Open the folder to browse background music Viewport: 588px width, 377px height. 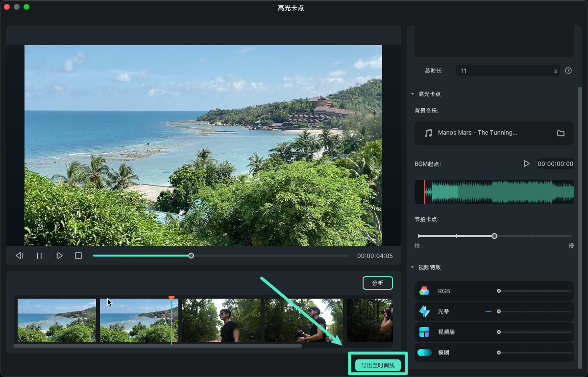561,133
